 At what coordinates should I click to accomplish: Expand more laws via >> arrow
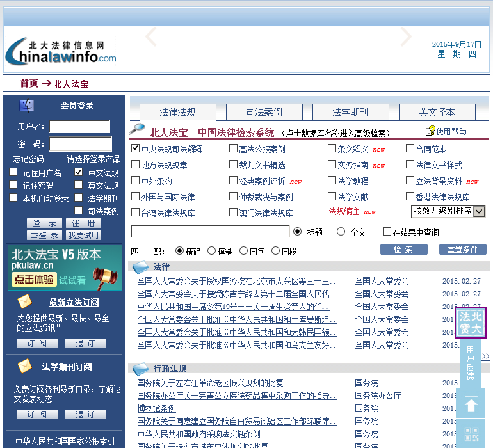tap(485, 356)
